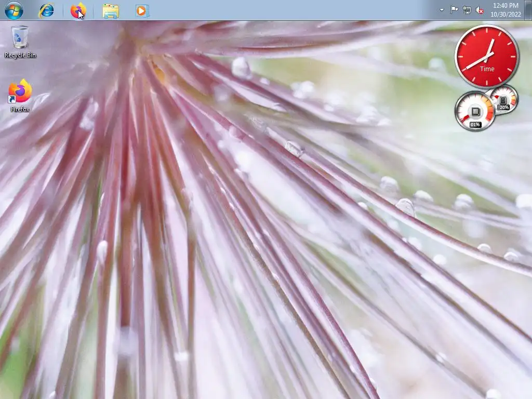Image resolution: width=532 pixels, height=399 pixels.
Task: Launch Windows Media Player from taskbar
Action: 142,11
